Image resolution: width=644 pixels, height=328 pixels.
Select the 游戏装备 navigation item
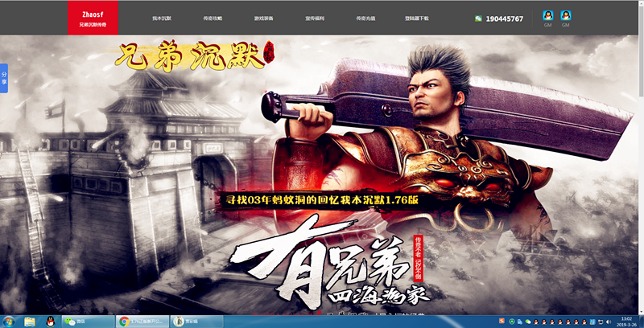click(x=264, y=18)
